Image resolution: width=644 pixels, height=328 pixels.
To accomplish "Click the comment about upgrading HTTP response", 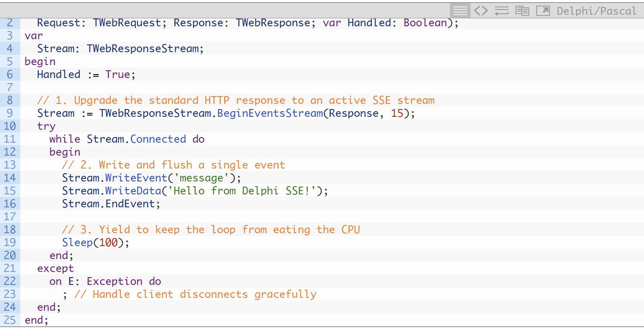I will (236, 100).
